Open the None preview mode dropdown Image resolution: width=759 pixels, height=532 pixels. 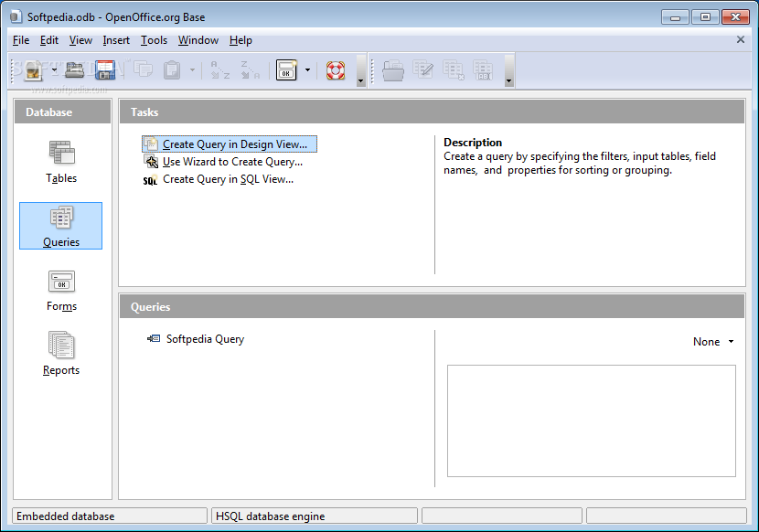pos(714,342)
